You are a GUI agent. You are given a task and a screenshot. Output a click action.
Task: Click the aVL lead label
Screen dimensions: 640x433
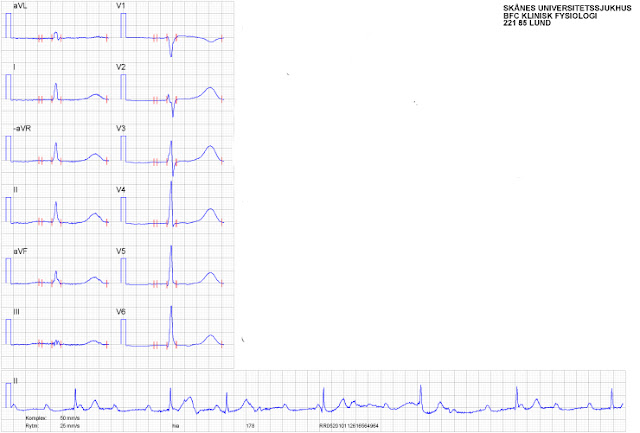click(x=20, y=6)
